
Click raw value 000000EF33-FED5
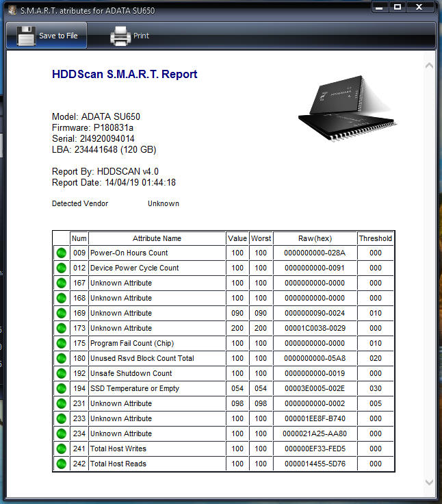[x=315, y=449]
